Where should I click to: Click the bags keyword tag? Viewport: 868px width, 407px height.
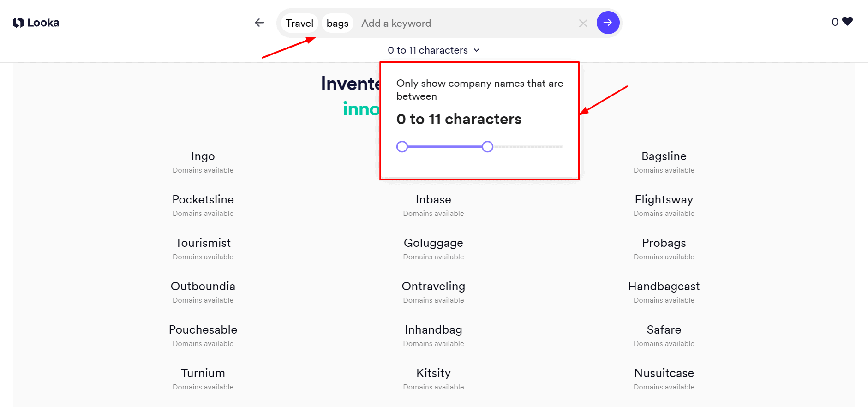337,23
